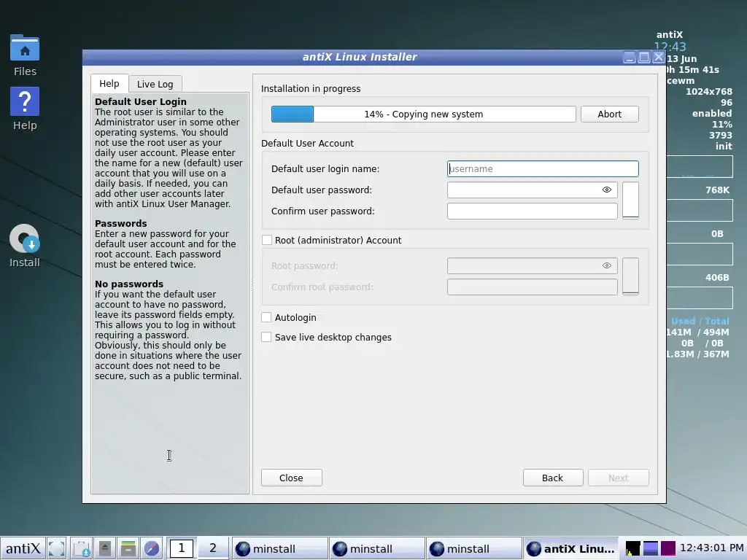Click the 14% Copying new system progress bar
The width and height of the screenshot is (747, 560).
click(x=423, y=114)
